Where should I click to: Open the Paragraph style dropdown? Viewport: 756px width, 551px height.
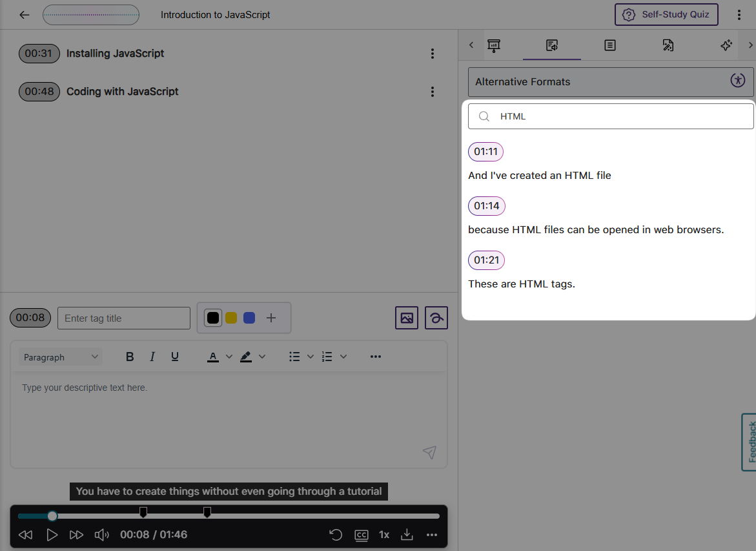point(61,357)
